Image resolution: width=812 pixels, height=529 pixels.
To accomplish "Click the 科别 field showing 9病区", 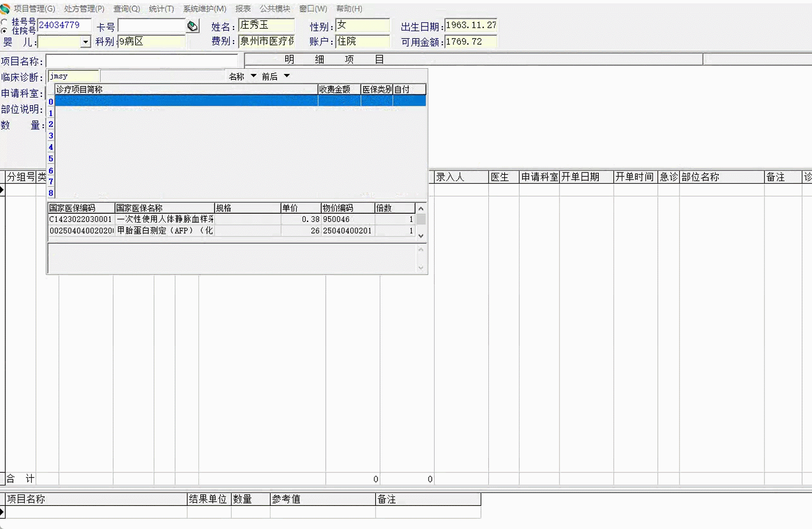I will click(151, 42).
